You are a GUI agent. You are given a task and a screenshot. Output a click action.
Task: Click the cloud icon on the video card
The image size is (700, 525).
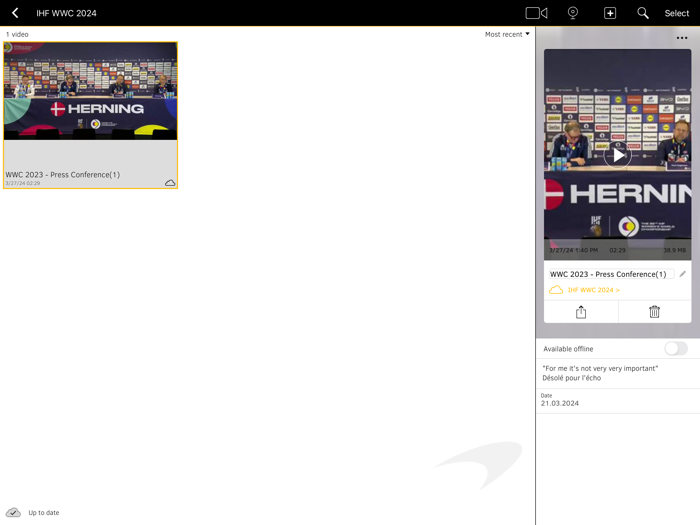170,183
